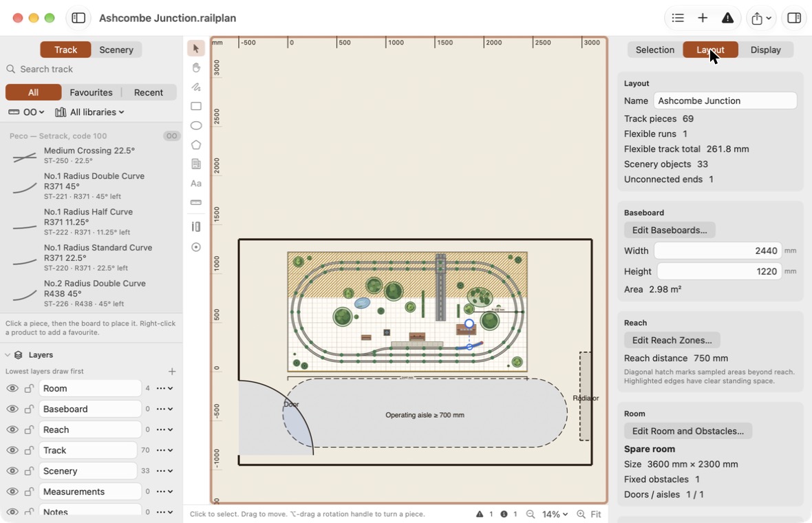Viewport: 812px width, 523px height.
Task: Select the arrow selection tool
Action: (x=195, y=48)
